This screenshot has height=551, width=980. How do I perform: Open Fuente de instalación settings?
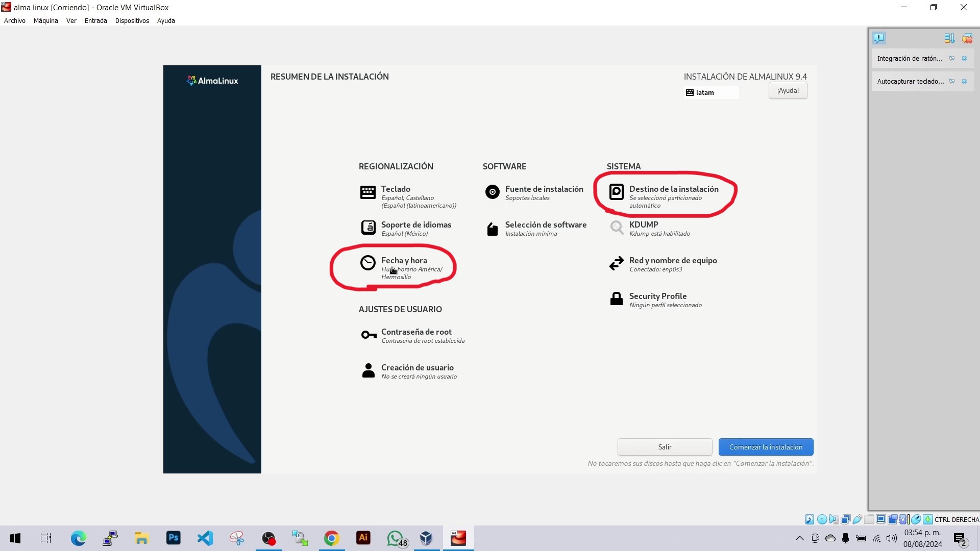(x=534, y=192)
